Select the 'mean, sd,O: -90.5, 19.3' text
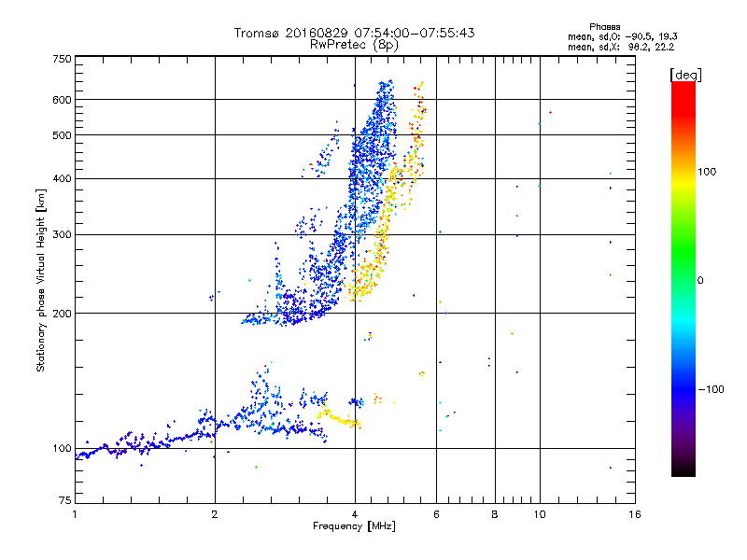Viewport: 747px width, 560px height. click(x=622, y=36)
